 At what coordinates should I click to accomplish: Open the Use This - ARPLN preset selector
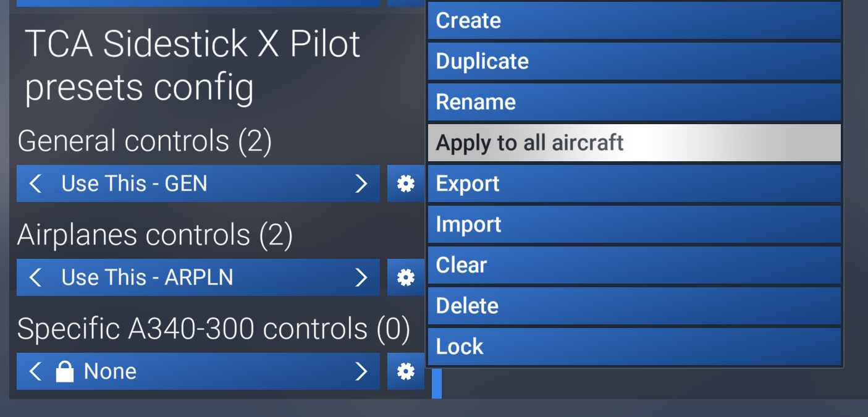click(x=198, y=277)
